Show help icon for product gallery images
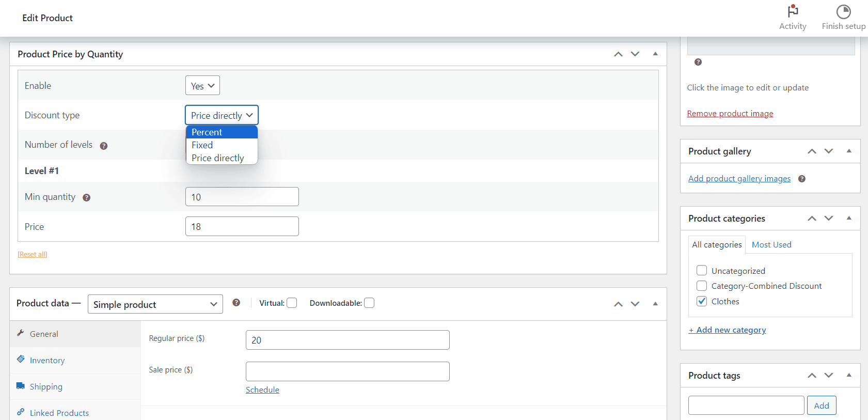This screenshot has width=868, height=420. (x=802, y=179)
